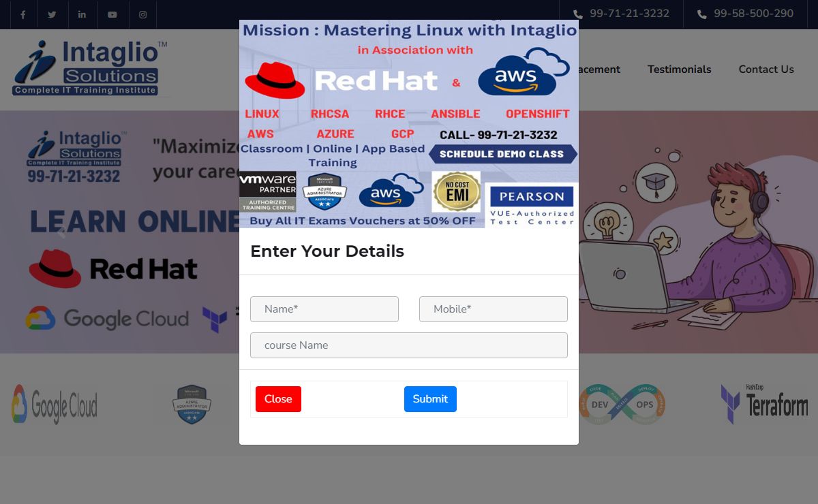Click the "RHCSA" text in popup banner
Viewport: 818px width, 504px height.
(x=330, y=114)
